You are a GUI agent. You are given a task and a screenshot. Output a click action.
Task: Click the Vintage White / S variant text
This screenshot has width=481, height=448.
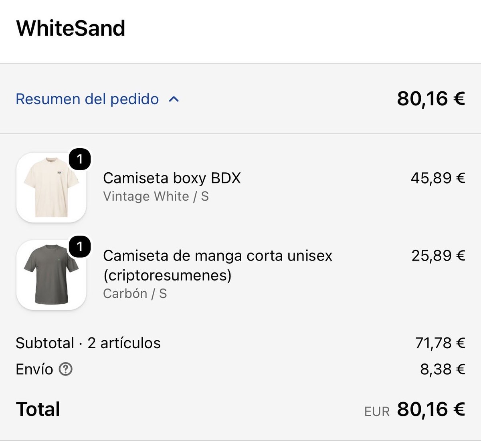coord(156,196)
